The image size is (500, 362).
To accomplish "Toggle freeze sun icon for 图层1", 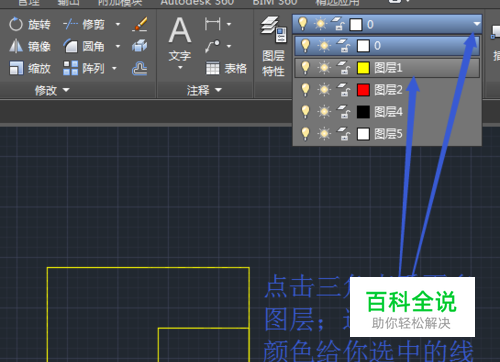I will [324, 68].
